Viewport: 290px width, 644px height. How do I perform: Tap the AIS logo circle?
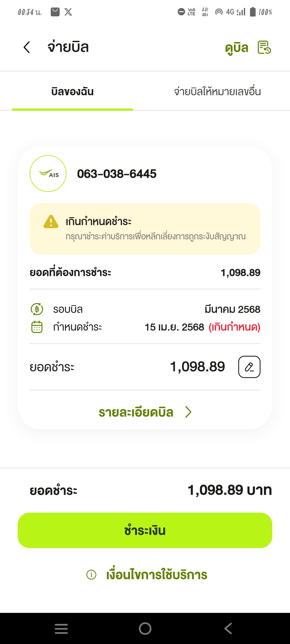pos(48,174)
